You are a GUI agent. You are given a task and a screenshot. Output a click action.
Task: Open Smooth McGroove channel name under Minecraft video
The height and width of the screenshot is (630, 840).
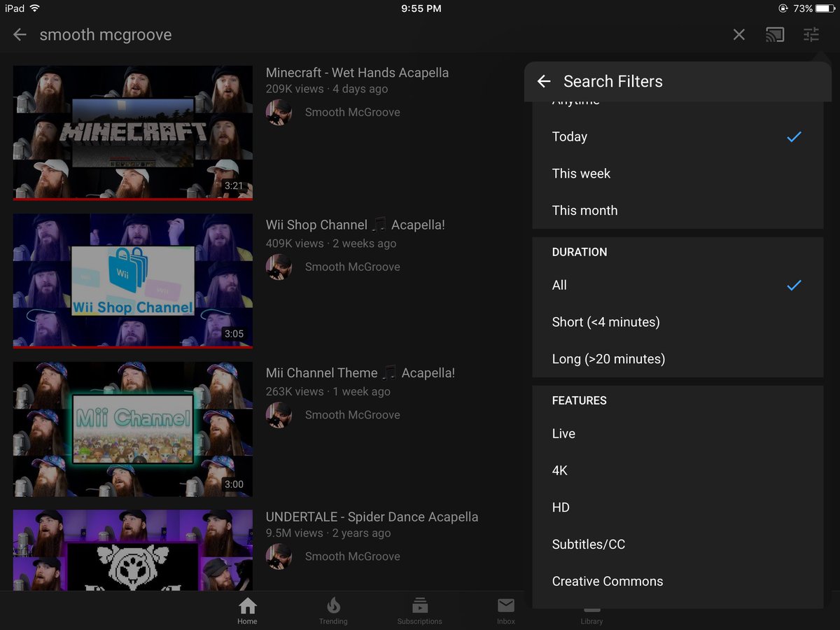pos(353,112)
